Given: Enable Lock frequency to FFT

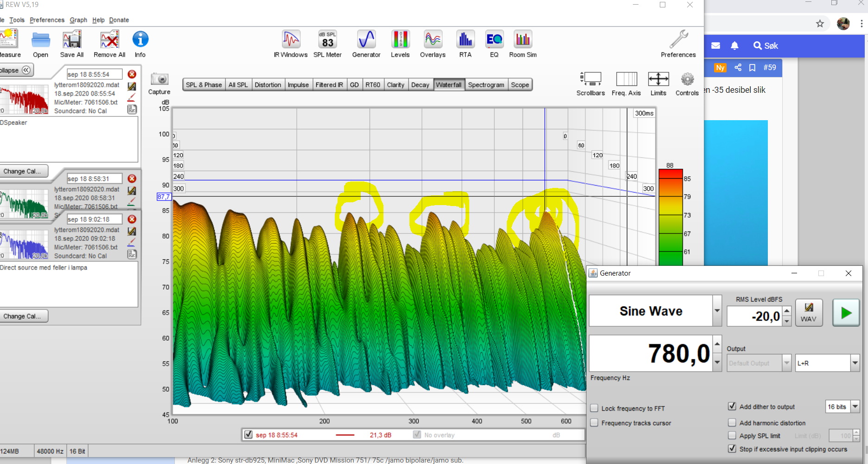Looking at the screenshot, I should (x=594, y=408).
